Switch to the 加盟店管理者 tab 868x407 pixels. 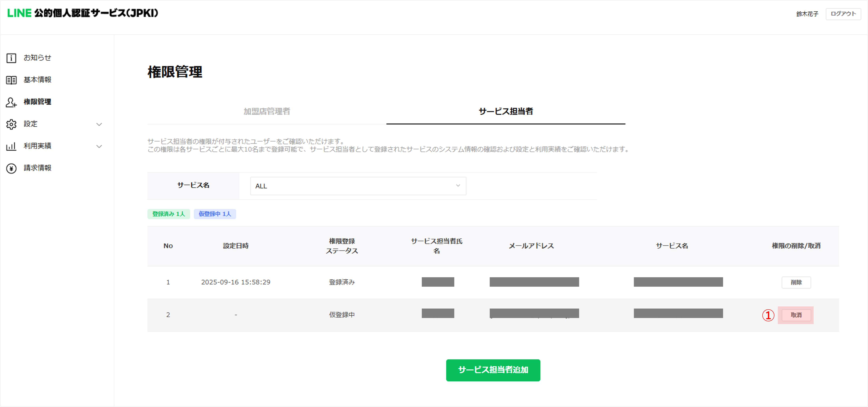[x=267, y=111]
